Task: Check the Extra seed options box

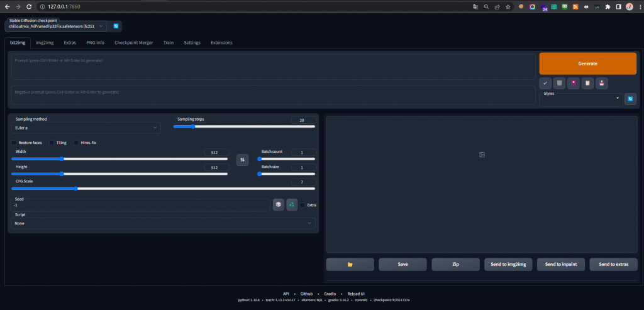Action: pos(303,205)
